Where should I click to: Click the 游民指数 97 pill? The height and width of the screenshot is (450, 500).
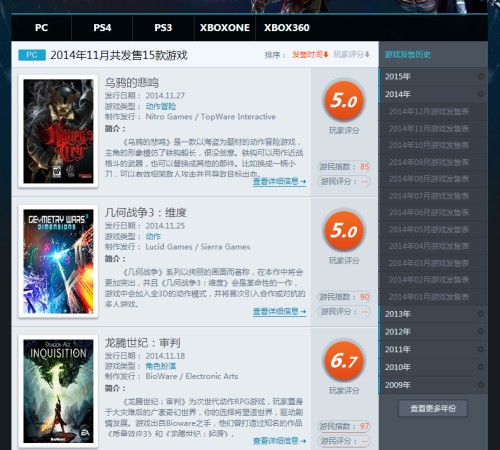point(344,426)
